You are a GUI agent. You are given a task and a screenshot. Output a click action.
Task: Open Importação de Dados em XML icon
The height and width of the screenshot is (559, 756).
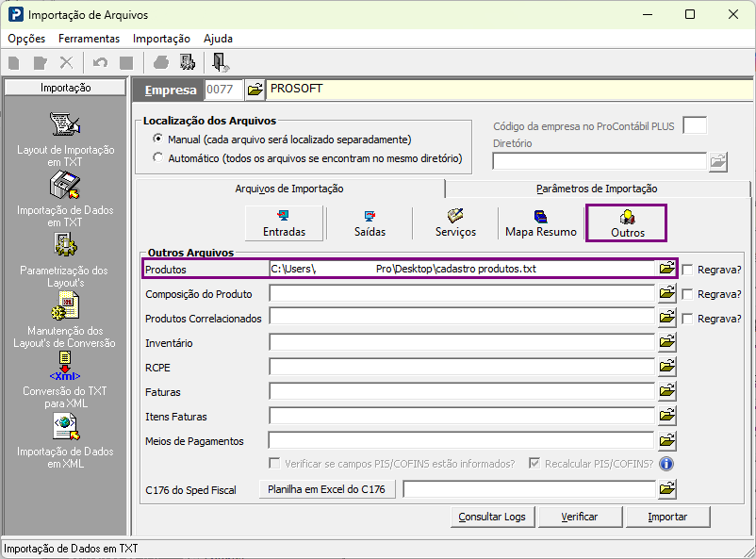click(66, 427)
